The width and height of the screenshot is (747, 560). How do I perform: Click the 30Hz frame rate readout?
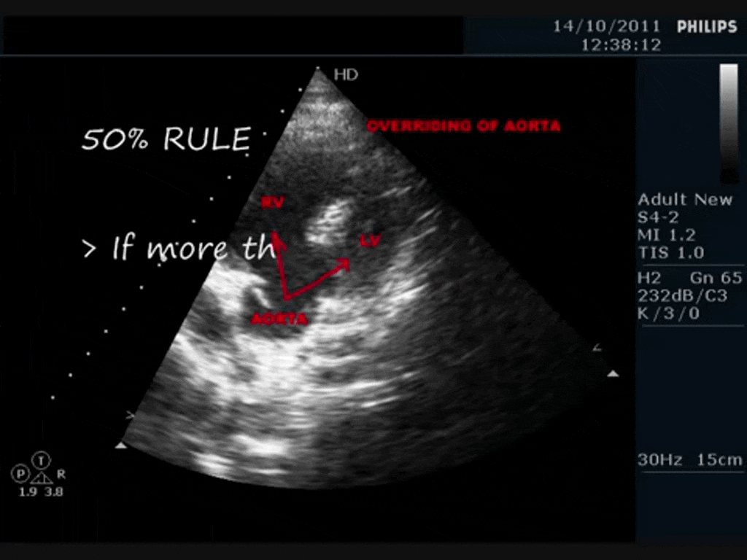pos(661,459)
